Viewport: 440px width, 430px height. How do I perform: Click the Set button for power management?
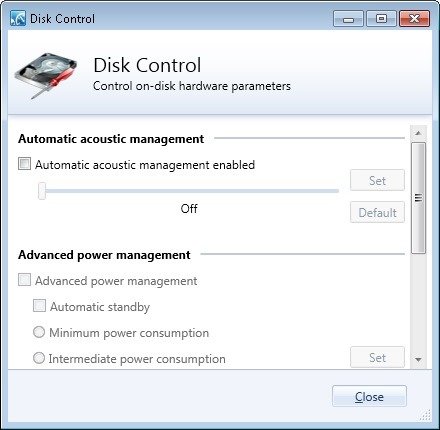377,357
